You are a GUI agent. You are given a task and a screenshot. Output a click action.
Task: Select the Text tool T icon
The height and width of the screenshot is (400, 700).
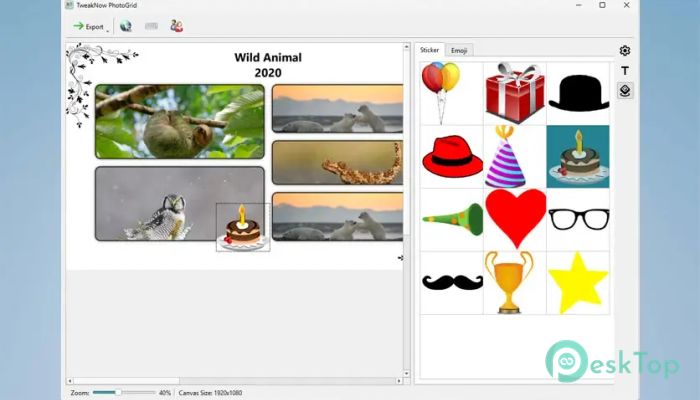click(x=625, y=71)
